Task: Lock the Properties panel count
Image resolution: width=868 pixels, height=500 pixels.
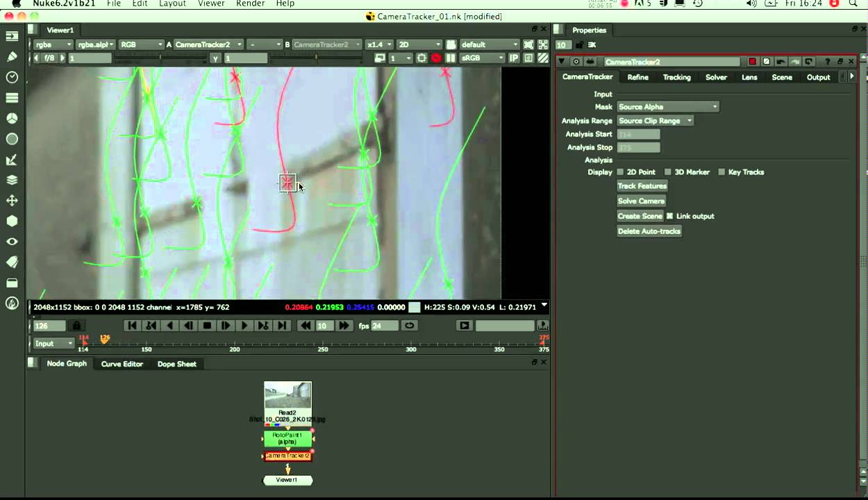Action: (x=579, y=45)
